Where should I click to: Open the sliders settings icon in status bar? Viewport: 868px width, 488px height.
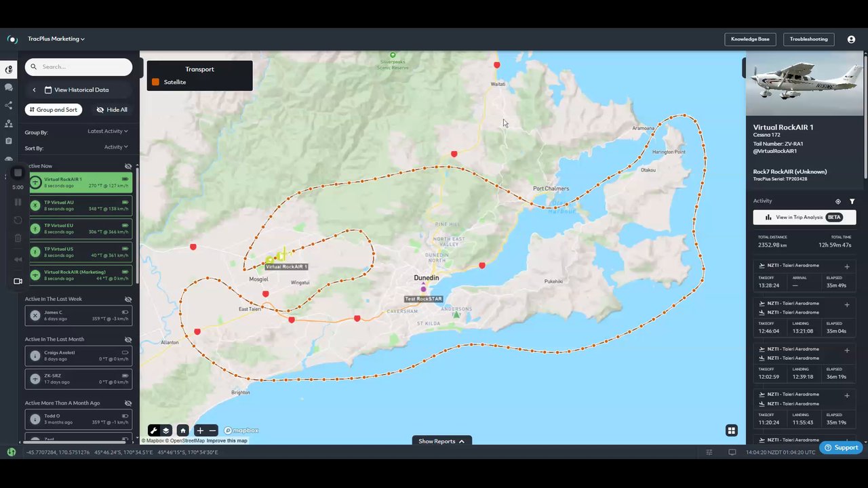pos(709,452)
